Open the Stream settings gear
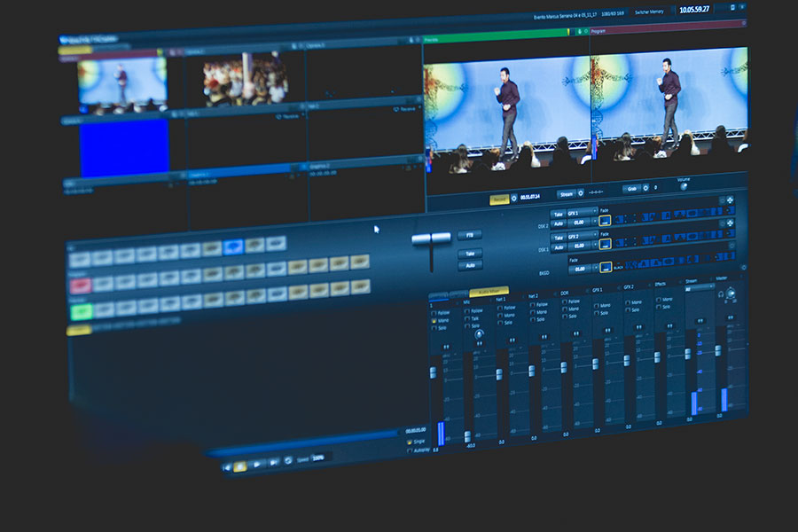 (581, 193)
